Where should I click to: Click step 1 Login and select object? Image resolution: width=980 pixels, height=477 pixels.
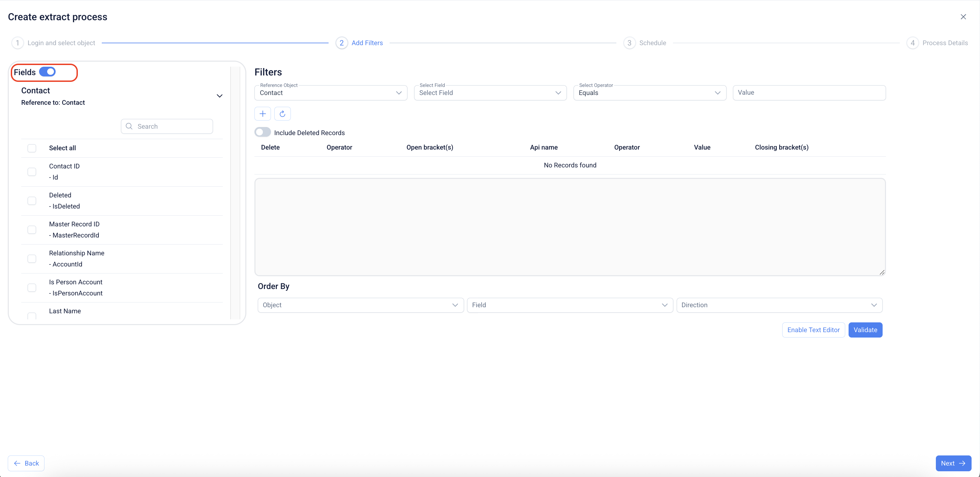point(61,43)
